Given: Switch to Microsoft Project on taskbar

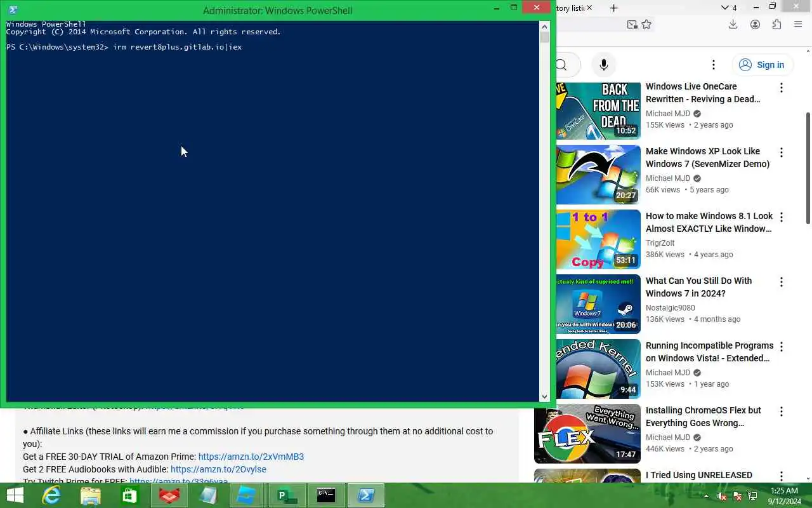Looking at the screenshot, I should (287, 495).
